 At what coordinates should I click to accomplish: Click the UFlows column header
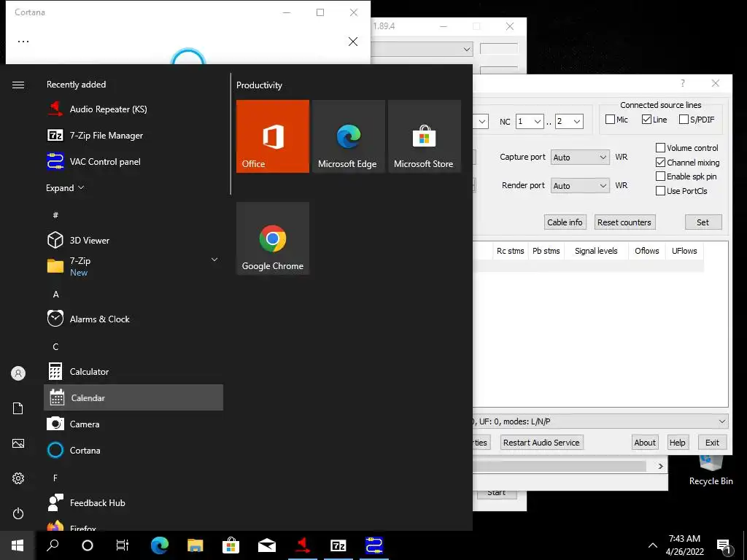tap(684, 251)
